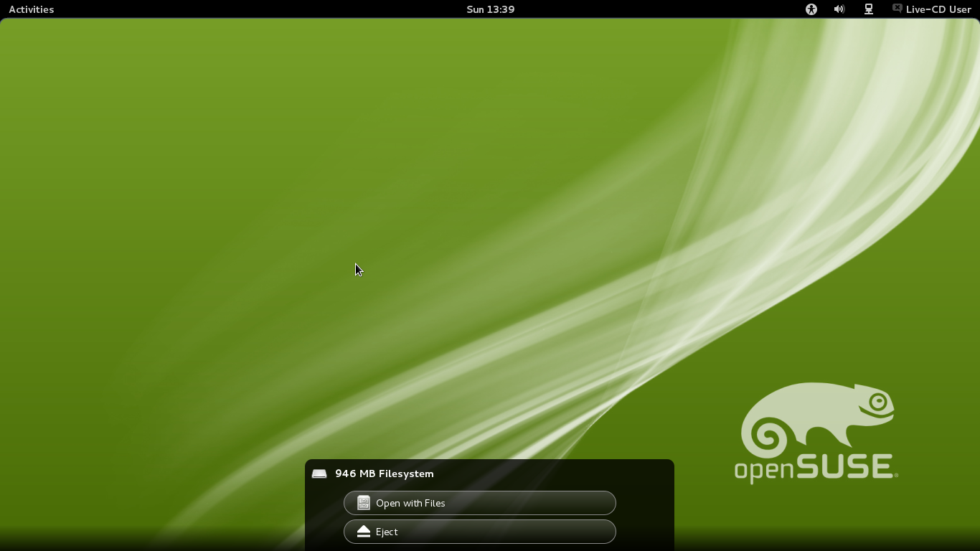Click the eject triangle icon inside Eject button
The width and height of the screenshot is (980, 551).
pyautogui.click(x=363, y=532)
